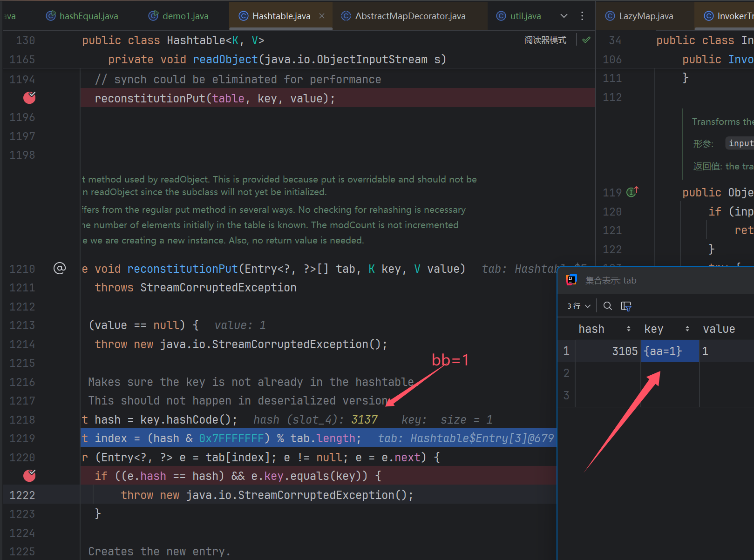
Task: Click throw StreamCorruptedException on line 1222
Action: point(267,495)
